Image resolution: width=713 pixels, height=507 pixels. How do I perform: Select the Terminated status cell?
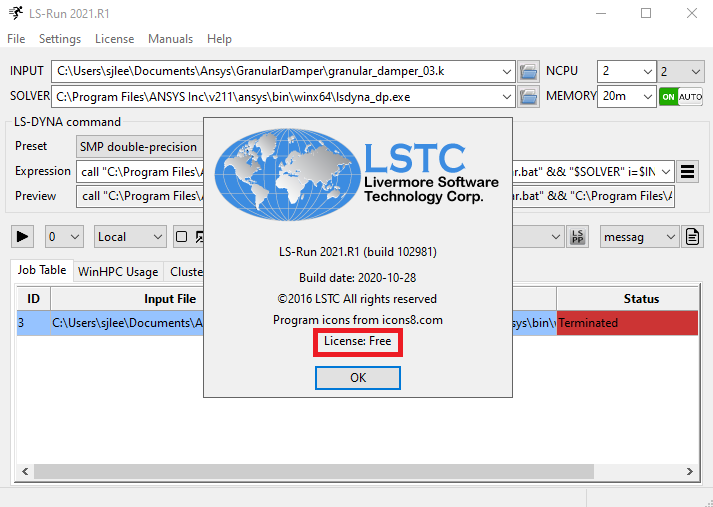pyautogui.click(x=627, y=323)
